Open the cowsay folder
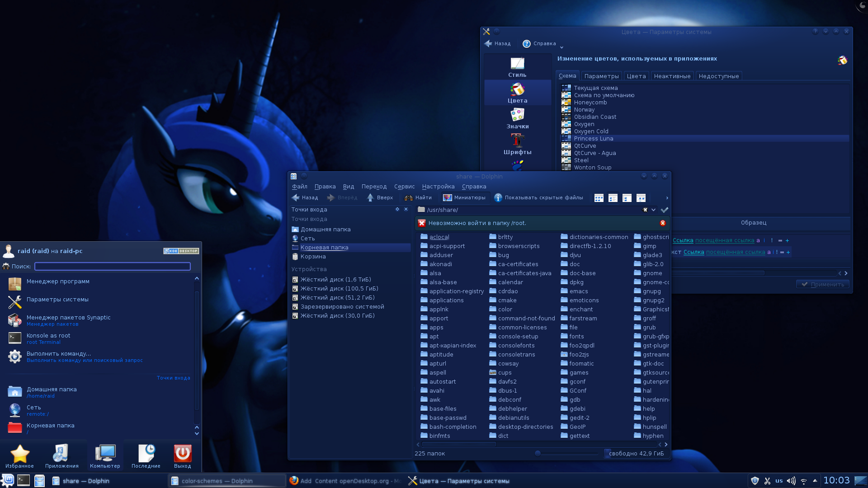 click(504, 363)
